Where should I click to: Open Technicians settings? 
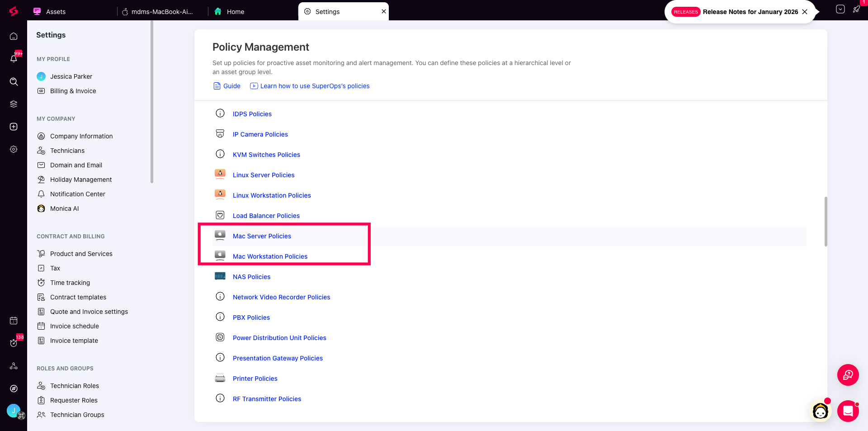[67, 151]
